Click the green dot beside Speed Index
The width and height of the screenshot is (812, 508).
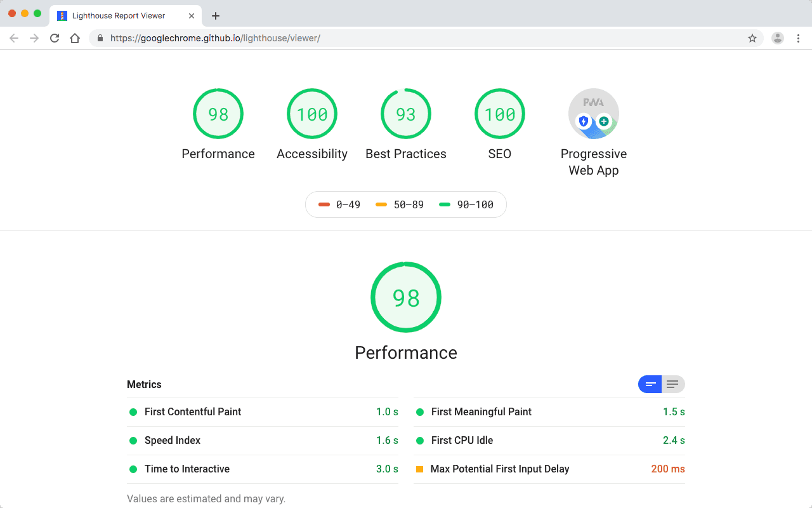(133, 441)
